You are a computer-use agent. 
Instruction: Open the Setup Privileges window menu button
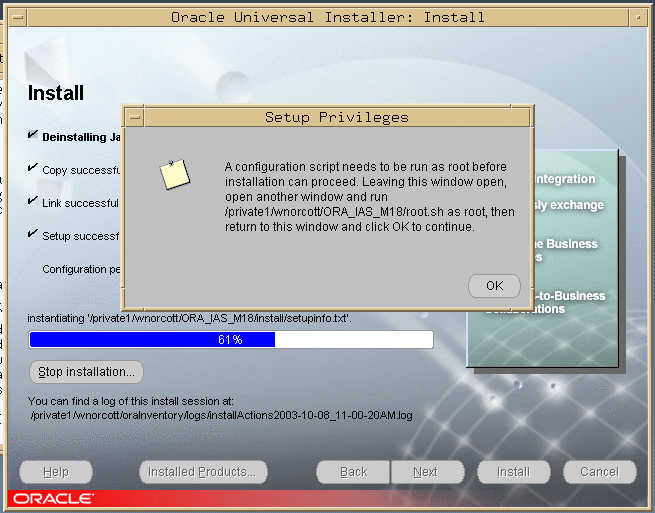pyautogui.click(x=135, y=117)
